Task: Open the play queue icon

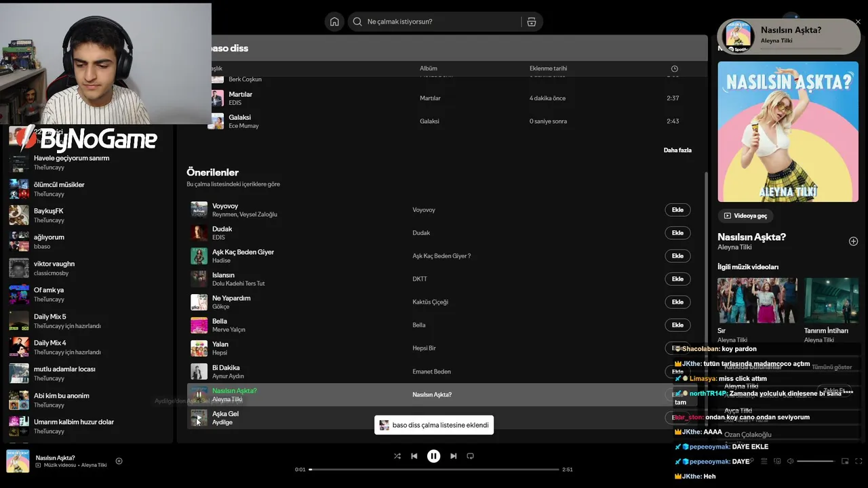Action: tap(764, 461)
